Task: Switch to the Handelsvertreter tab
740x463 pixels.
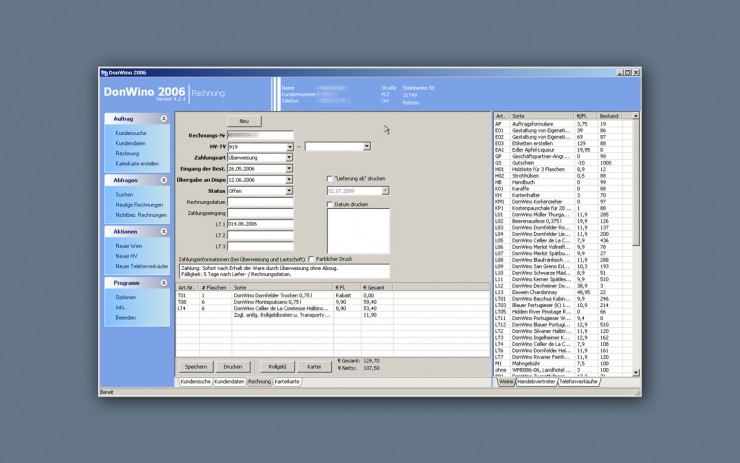Action: pyautogui.click(x=536, y=382)
